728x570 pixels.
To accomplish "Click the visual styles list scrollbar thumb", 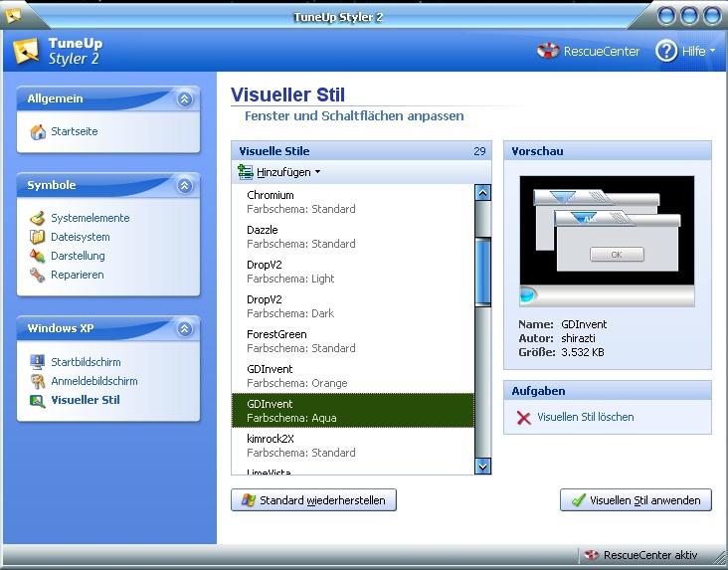I will (x=483, y=272).
